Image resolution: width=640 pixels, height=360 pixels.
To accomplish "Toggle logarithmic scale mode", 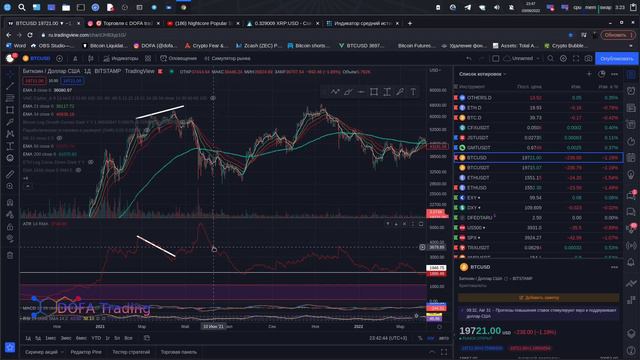I will coord(431,338).
